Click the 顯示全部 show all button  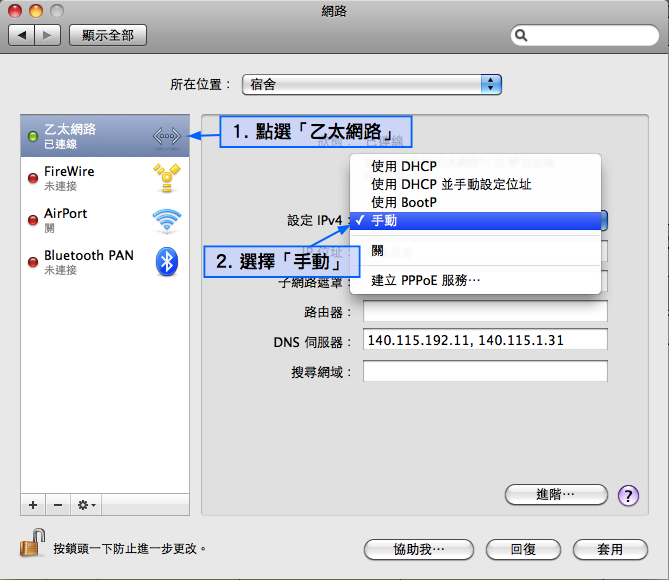coord(108,35)
